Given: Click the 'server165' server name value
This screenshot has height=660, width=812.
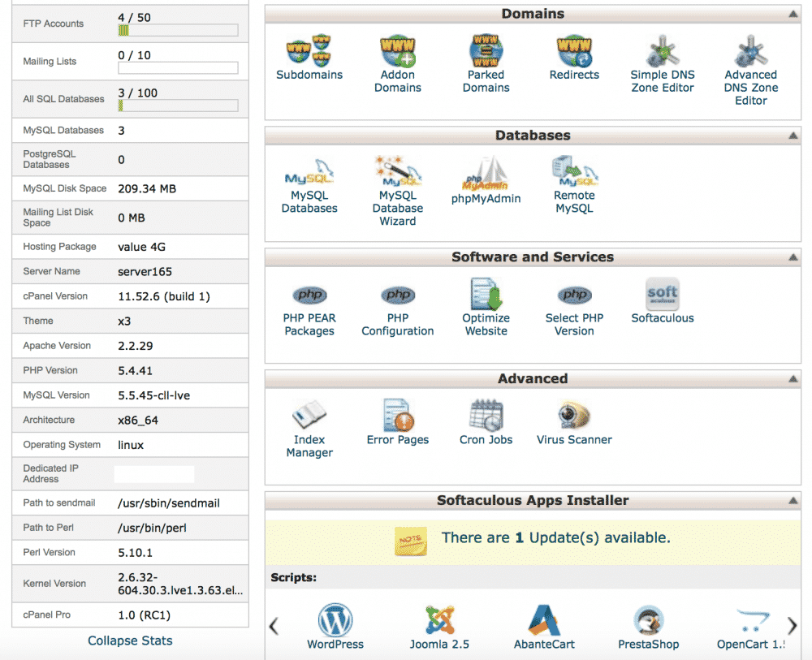Looking at the screenshot, I should pyautogui.click(x=145, y=272).
